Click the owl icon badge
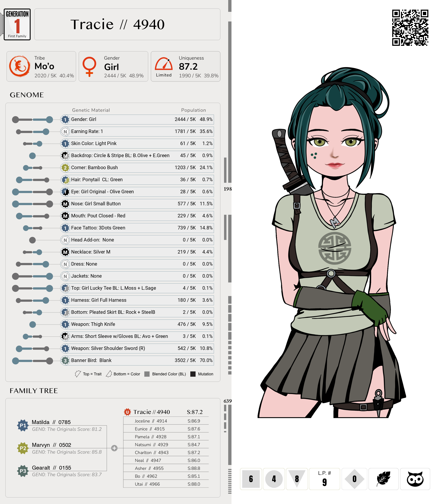Viewport: 438px width, 504px height. tap(415, 479)
